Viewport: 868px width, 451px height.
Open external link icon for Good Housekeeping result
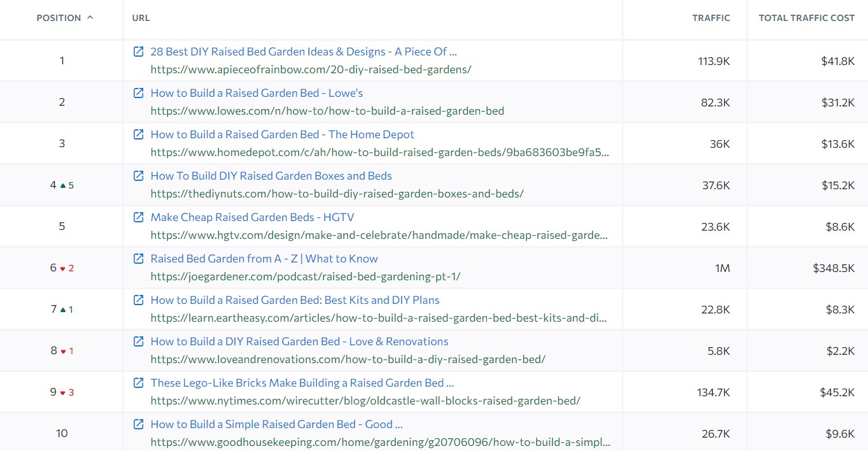[x=138, y=424]
